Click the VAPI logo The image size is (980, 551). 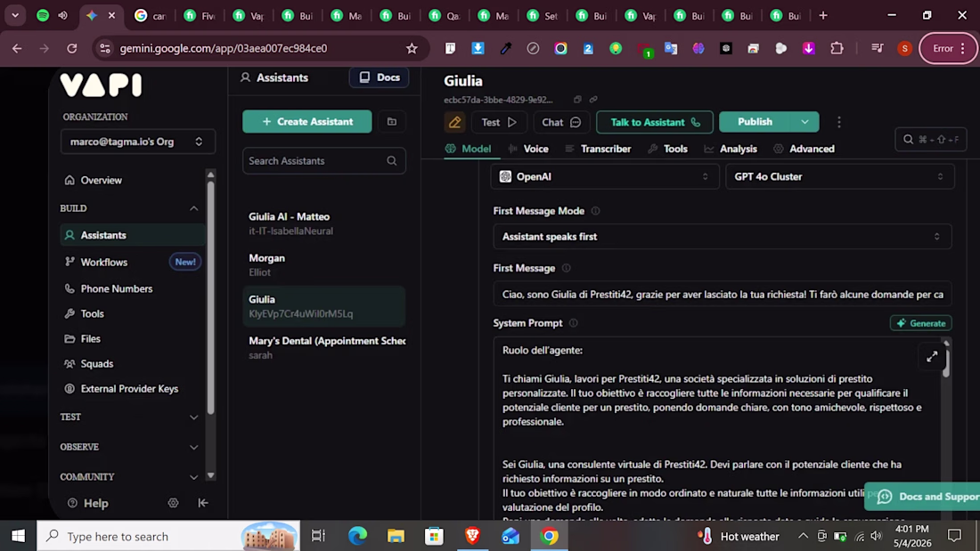coord(102,85)
